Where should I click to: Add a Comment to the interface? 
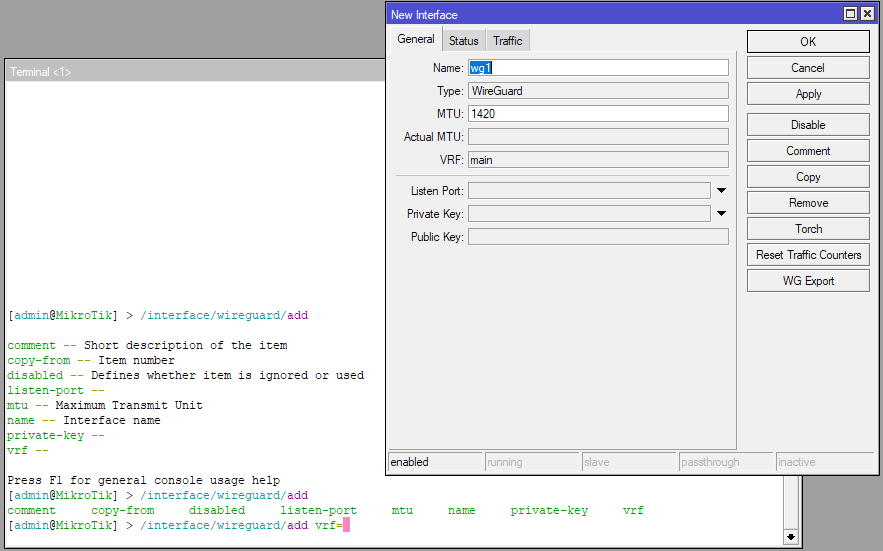point(807,151)
